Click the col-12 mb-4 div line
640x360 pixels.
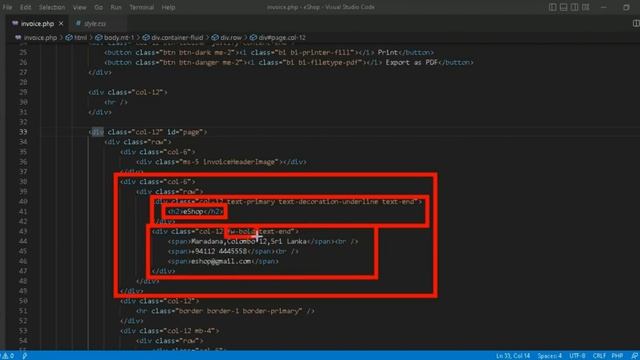pyautogui.click(x=170, y=331)
